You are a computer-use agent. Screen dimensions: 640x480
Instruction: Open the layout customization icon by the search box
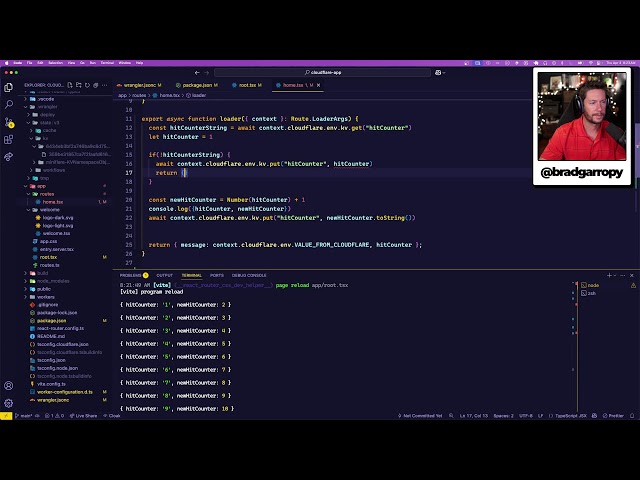tap(440, 73)
